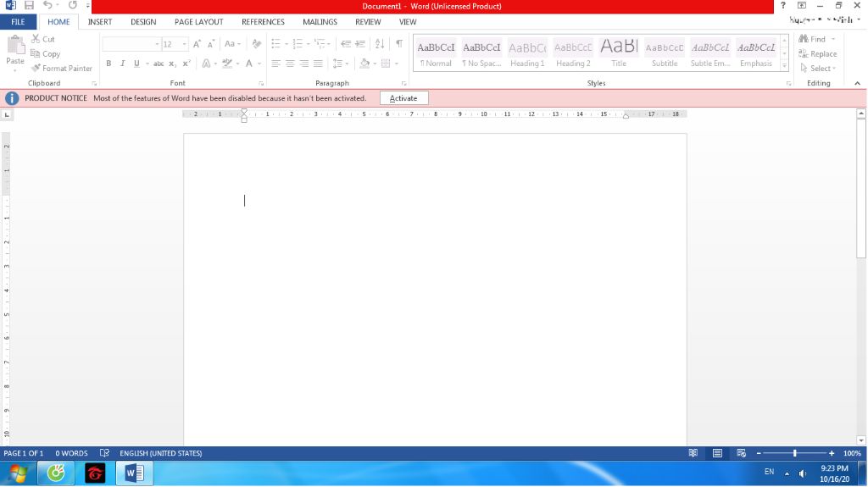
Task: Click the proofing errors book icon
Action: (x=104, y=453)
